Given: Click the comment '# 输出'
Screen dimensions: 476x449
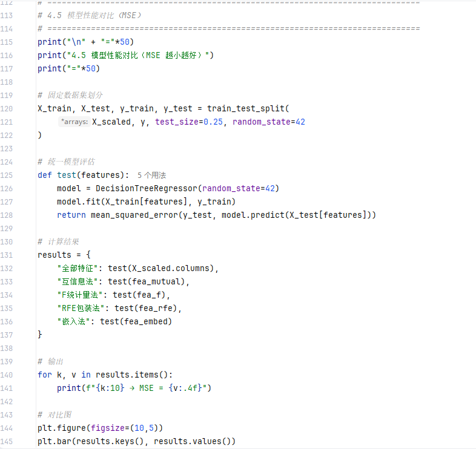Looking at the screenshot, I should click(50, 362).
